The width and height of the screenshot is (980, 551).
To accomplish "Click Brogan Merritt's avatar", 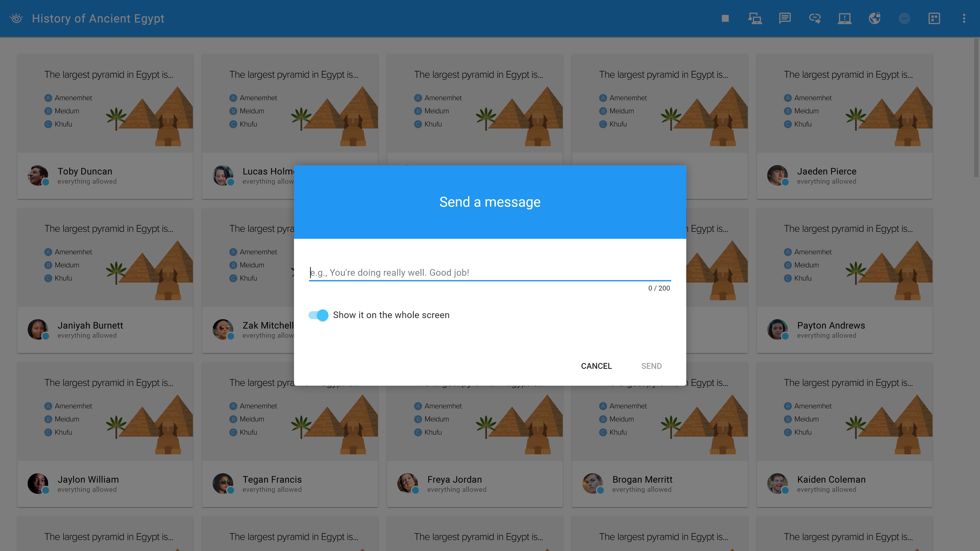I will 592,483.
